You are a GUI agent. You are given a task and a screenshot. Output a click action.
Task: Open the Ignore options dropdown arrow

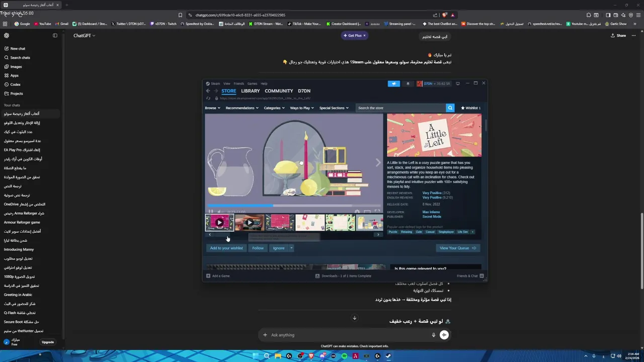click(x=291, y=248)
